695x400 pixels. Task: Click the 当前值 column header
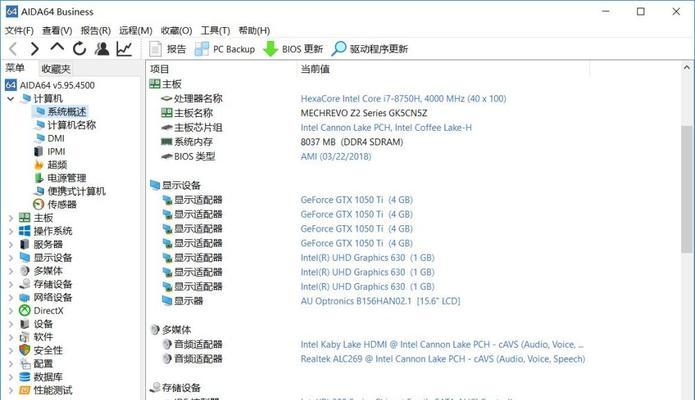coord(315,69)
